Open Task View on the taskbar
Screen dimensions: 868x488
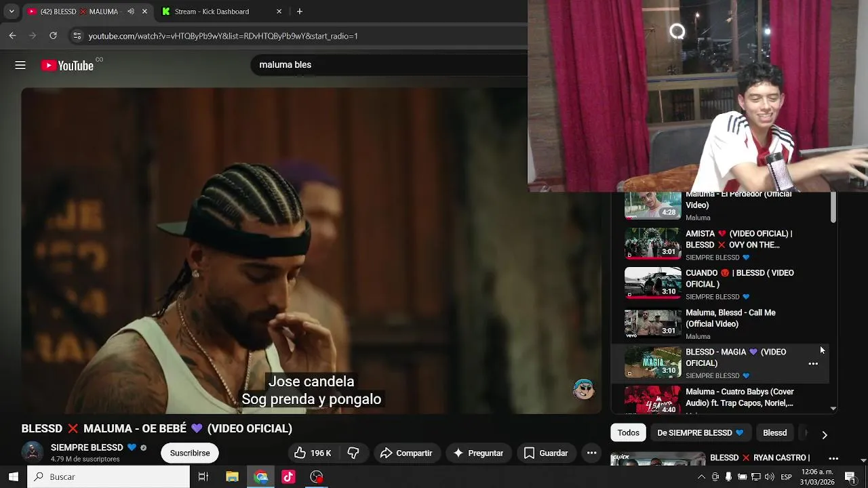203,477
